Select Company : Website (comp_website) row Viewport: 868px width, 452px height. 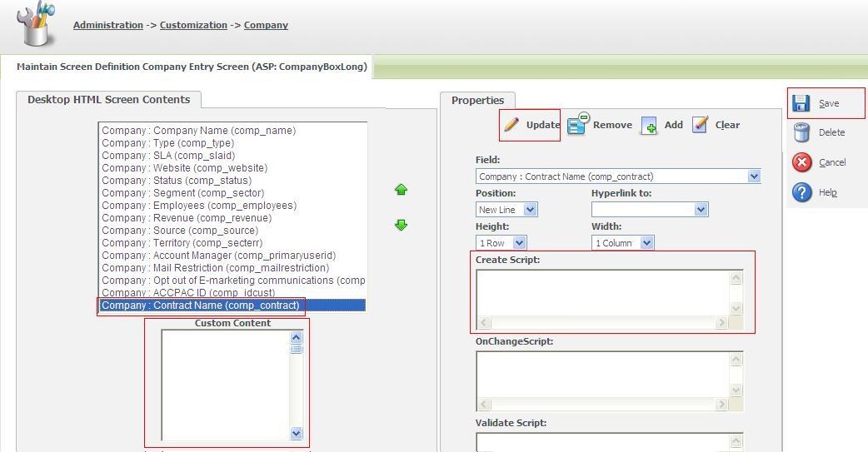point(232,167)
